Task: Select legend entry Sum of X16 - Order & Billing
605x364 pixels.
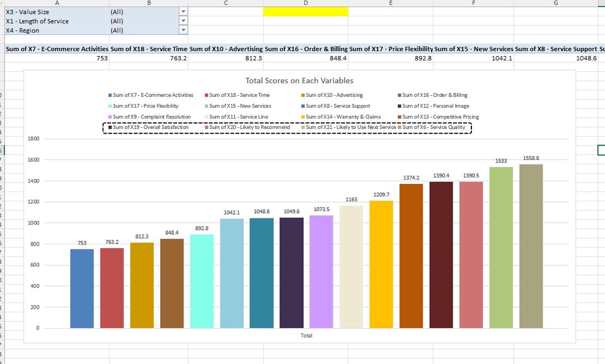Action: point(432,95)
